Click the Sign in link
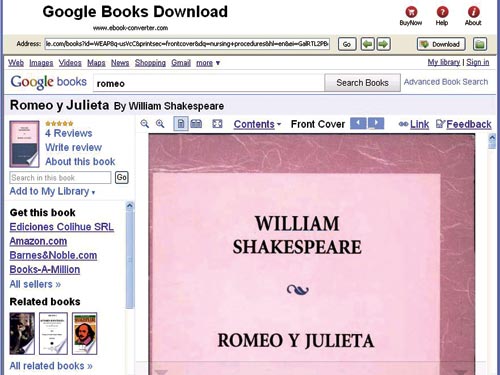 click(478, 62)
